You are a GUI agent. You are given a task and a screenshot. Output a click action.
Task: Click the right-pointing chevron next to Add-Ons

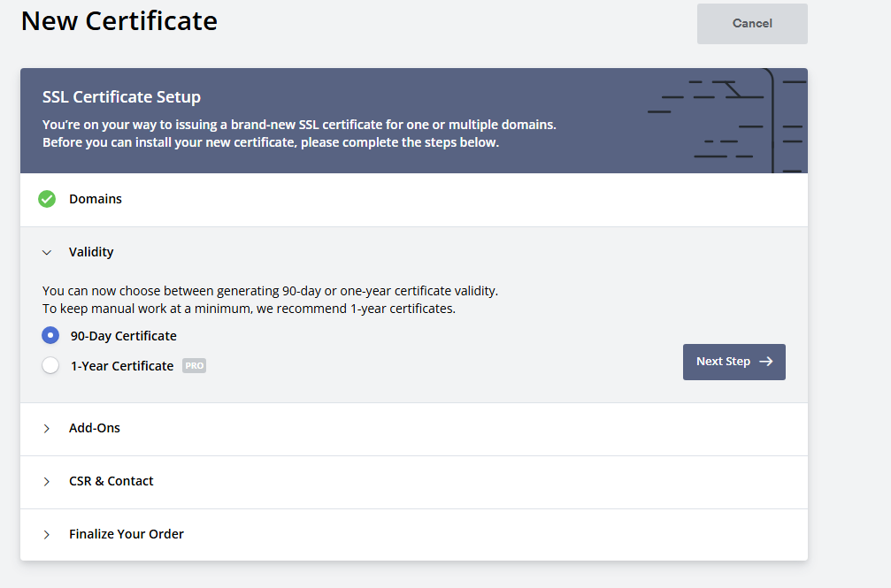pyautogui.click(x=47, y=428)
